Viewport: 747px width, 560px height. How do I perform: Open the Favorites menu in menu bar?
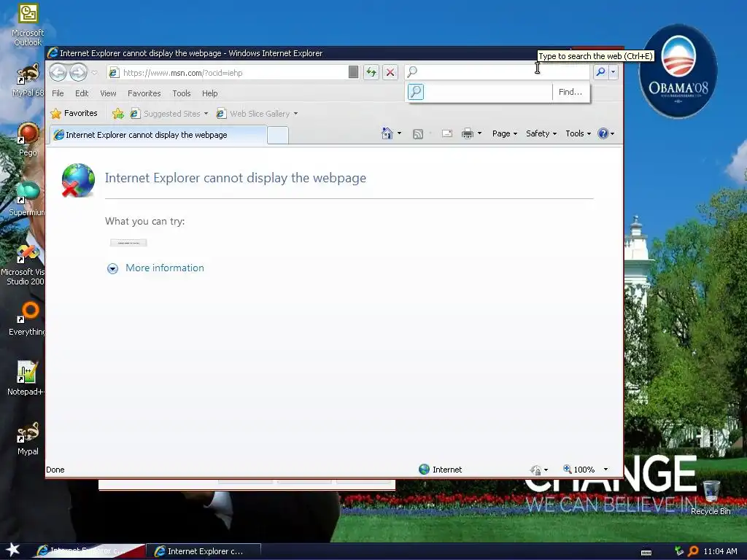[x=144, y=93]
